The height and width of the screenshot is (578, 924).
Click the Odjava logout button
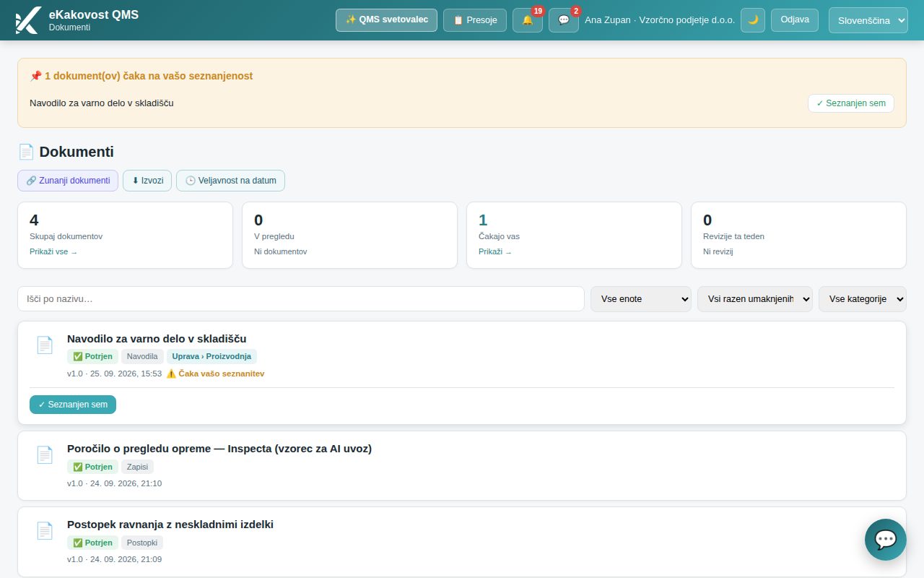coord(795,20)
